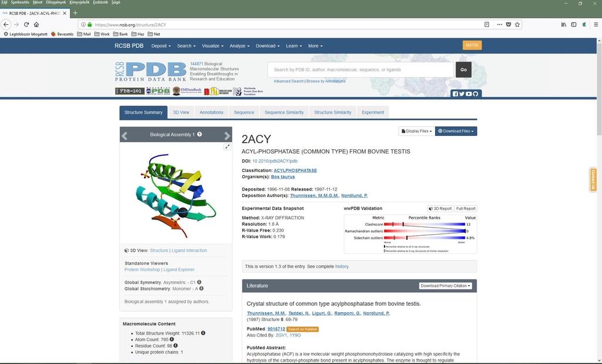Toggle the sidebar icon in Firefox toolbar

pyautogui.click(x=574, y=25)
